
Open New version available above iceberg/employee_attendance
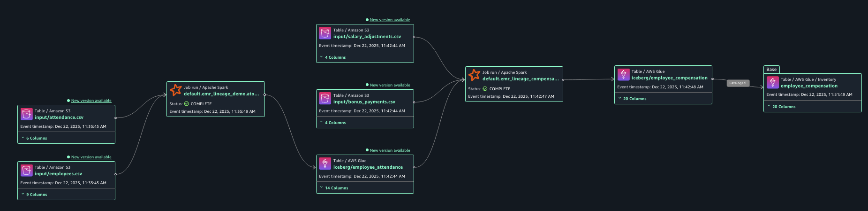(390, 150)
